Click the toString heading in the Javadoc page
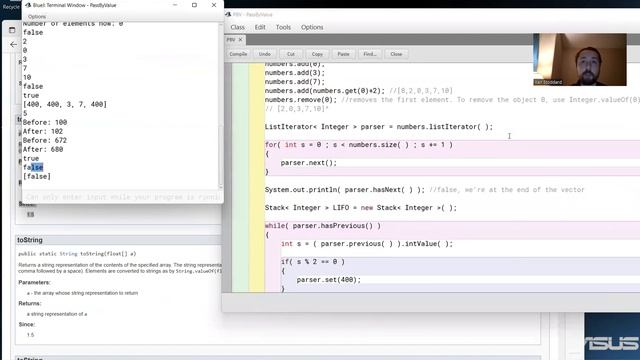 [x=30, y=240]
